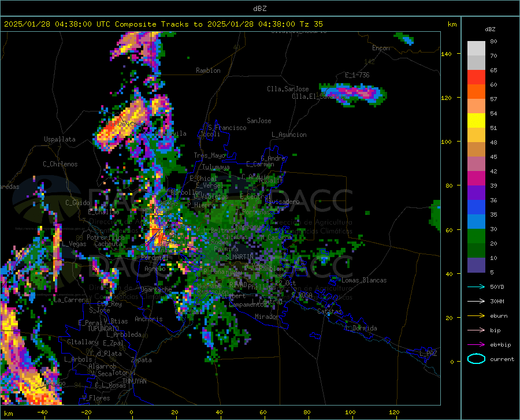Click the pink bip arrow legend icon

(x=476, y=330)
